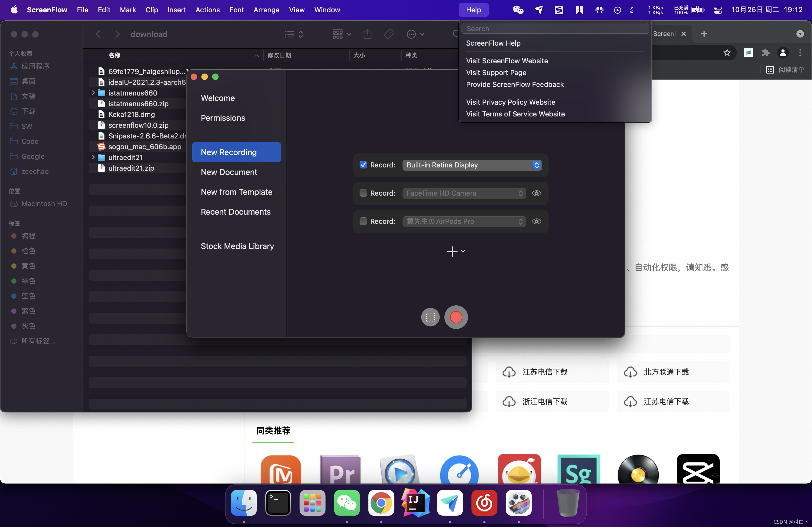Screen dimensions: 812x527
Task: Click the Chrome bookmark star icon
Action: point(727,53)
